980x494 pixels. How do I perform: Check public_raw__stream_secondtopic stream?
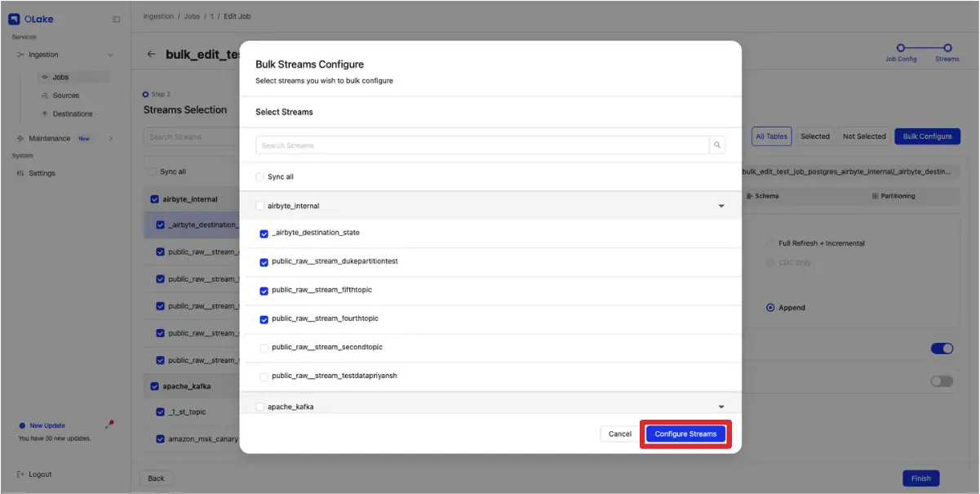tap(264, 348)
